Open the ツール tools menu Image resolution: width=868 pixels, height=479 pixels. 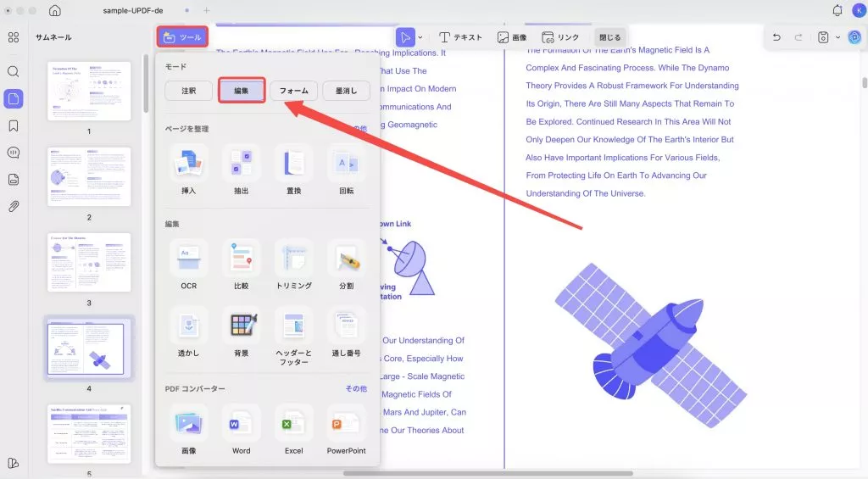pos(182,37)
